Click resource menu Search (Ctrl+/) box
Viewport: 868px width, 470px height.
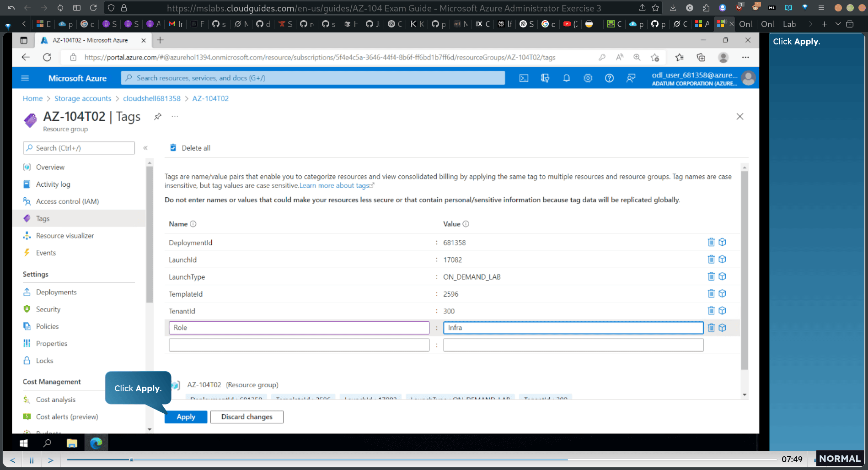click(79, 148)
